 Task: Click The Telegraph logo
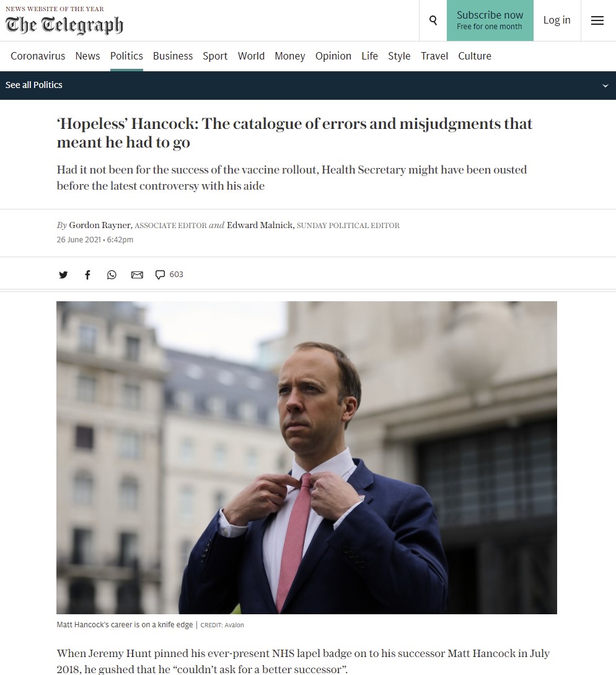64,25
